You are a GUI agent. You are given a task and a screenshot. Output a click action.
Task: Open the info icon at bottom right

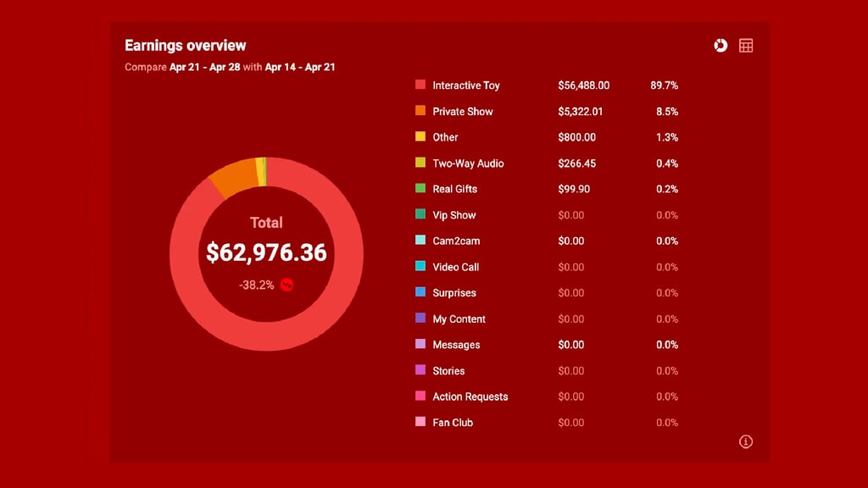pyautogui.click(x=746, y=441)
